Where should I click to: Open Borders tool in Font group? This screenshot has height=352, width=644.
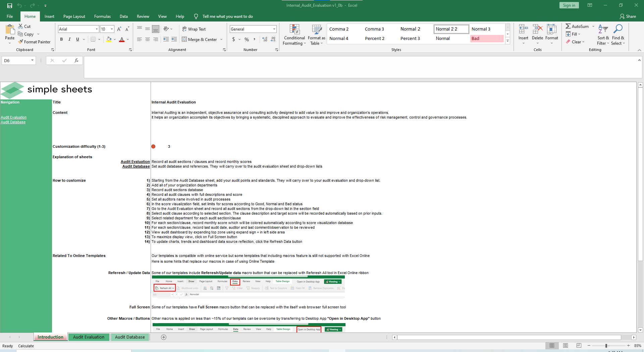point(93,39)
